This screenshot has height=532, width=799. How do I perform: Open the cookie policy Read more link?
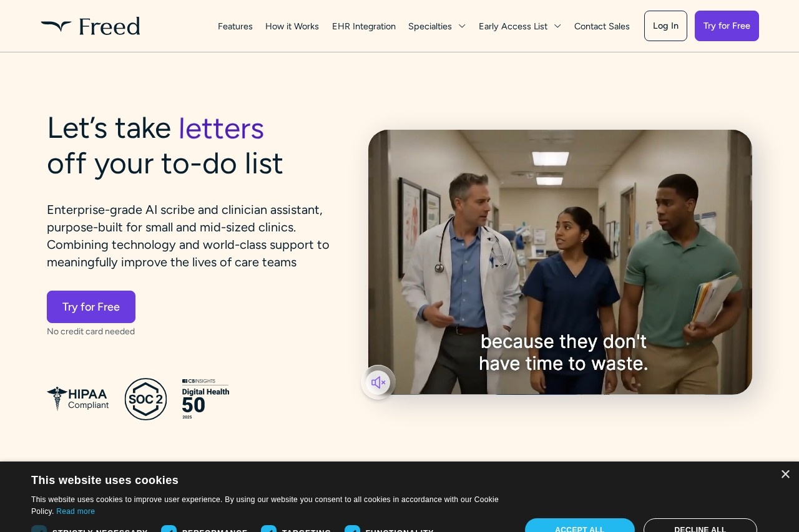[76, 511]
